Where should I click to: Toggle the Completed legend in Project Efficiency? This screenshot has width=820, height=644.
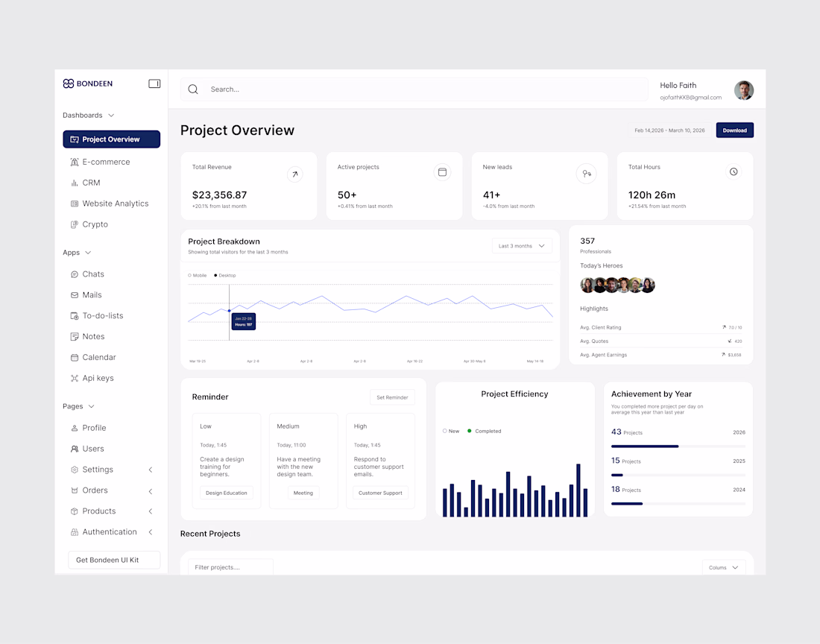(485, 432)
